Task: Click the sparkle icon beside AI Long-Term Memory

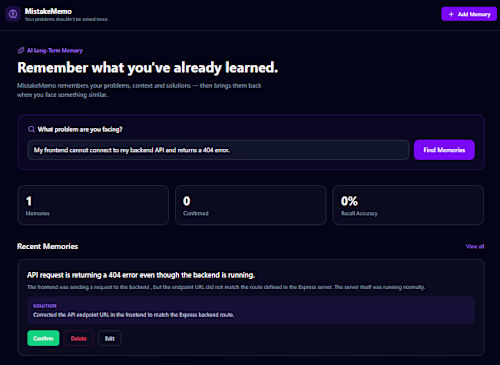Action: (x=21, y=51)
